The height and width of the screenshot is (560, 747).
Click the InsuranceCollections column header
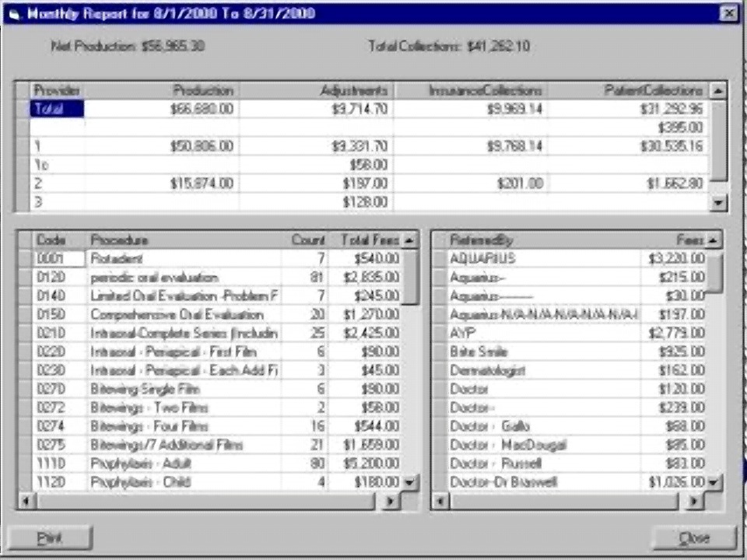point(470,90)
